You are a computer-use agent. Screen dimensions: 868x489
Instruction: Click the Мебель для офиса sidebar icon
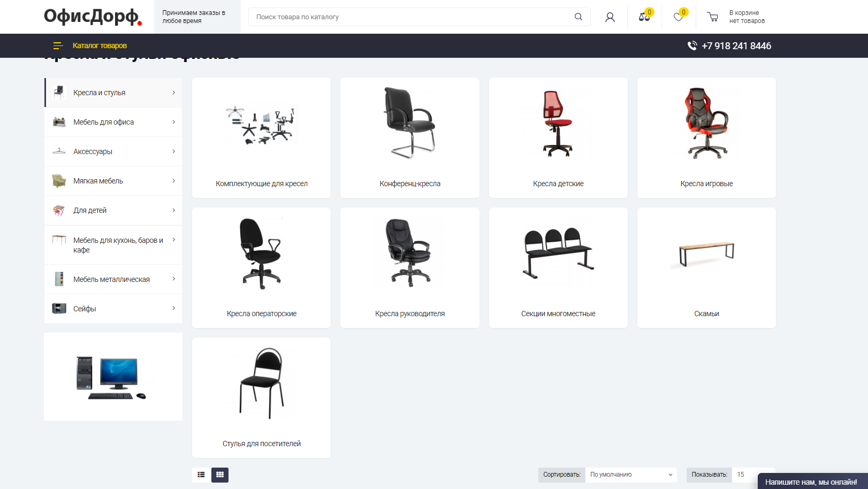pos(59,122)
